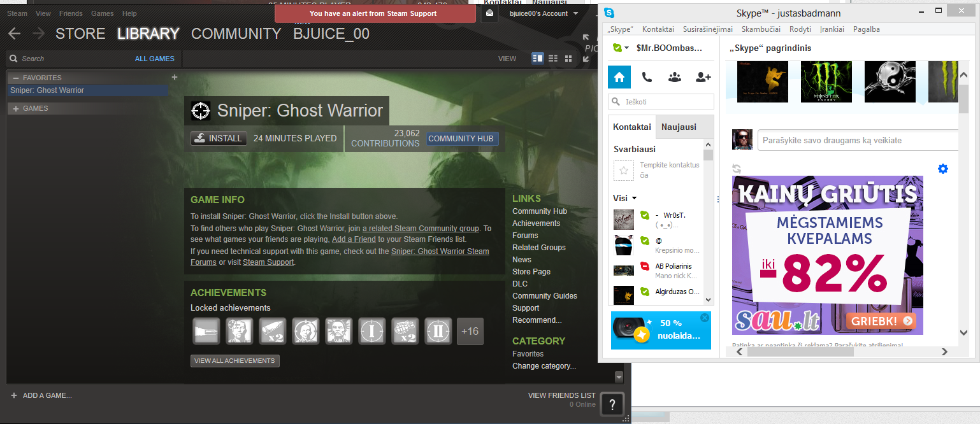Open the COMMUNITY tab in Steam
The width and height of the screenshot is (980, 424).
click(236, 34)
